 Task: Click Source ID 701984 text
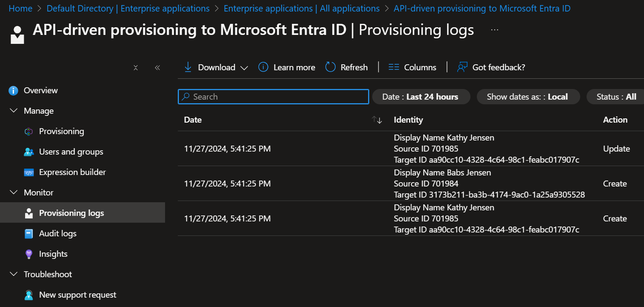point(426,184)
